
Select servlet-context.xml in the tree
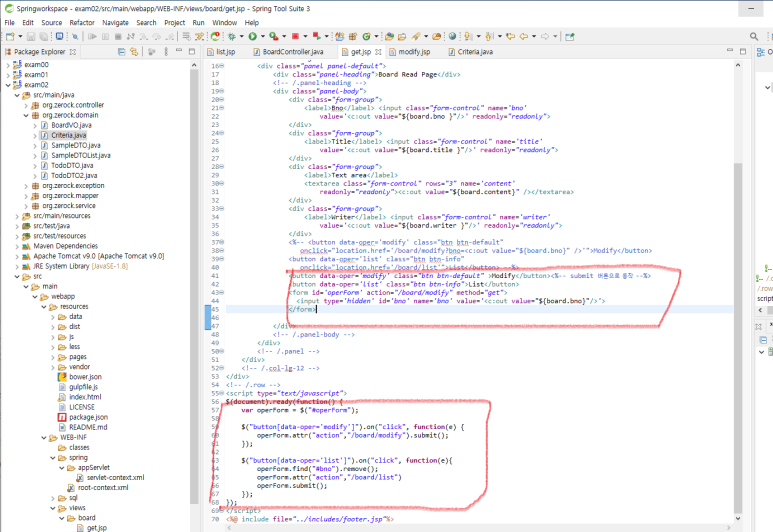pyautogui.click(x=115, y=477)
